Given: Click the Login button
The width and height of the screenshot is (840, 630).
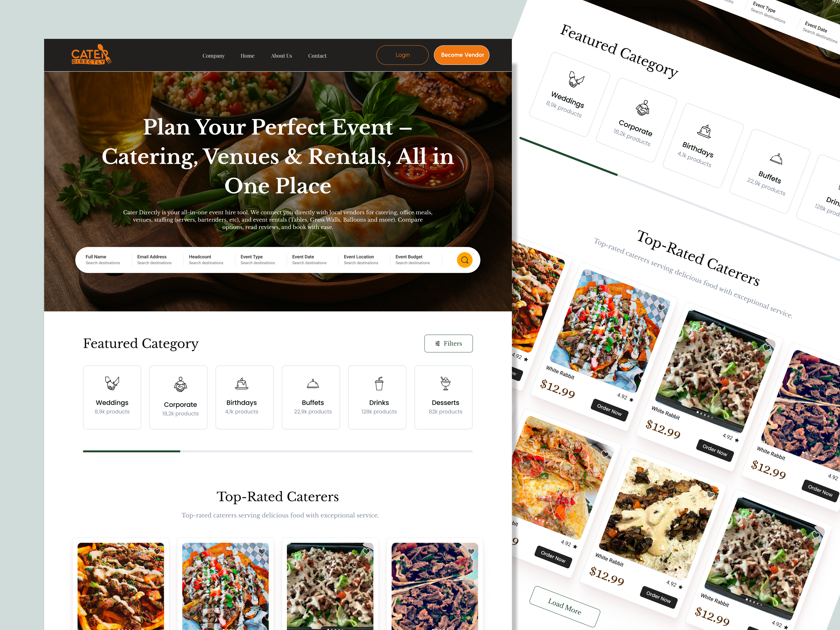Looking at the screenshot, I should (402, 55).
